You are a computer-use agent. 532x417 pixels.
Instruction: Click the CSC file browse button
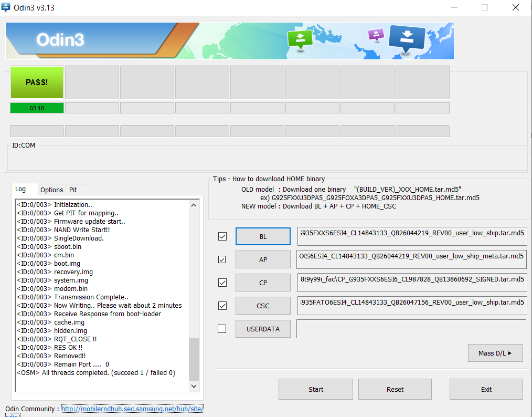pyautogui.click(x=263, y=306)
